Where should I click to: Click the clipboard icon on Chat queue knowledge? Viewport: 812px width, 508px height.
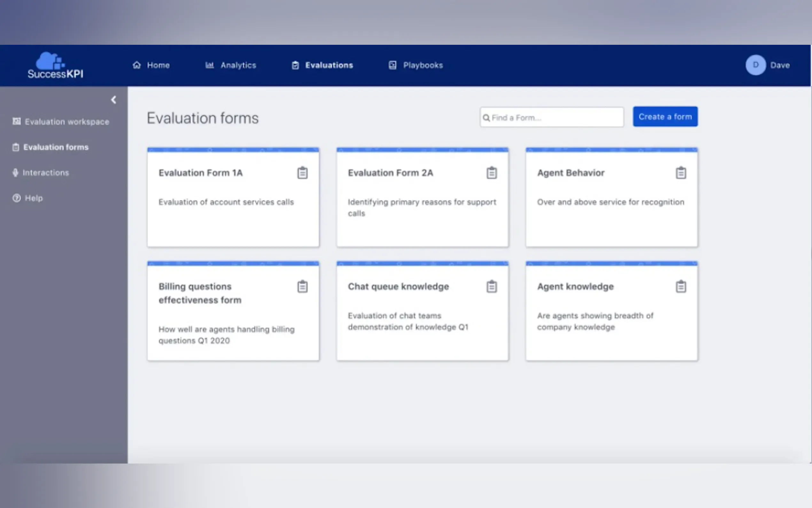point(491,286)
